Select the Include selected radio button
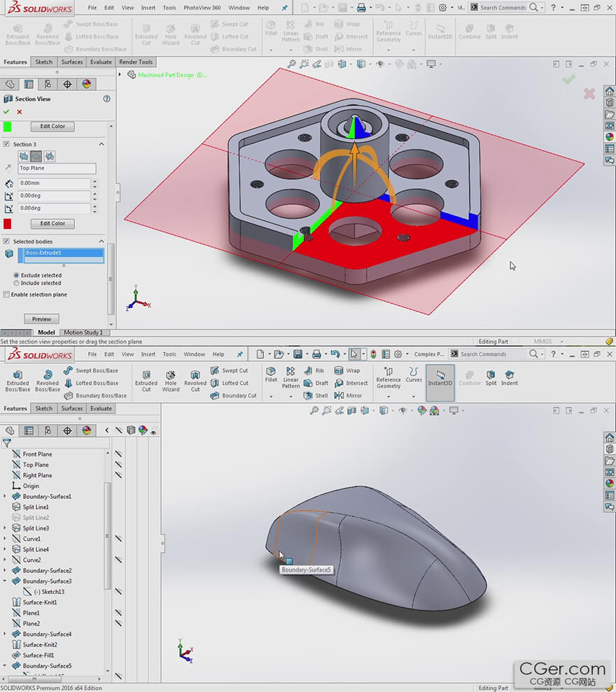This screenshot has width=616, height=692. point(16,283)
